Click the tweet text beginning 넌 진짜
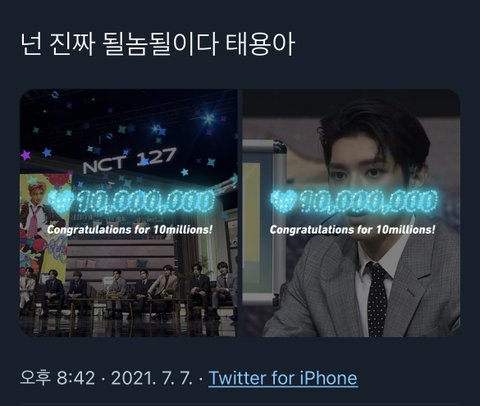 [x=158, y=44]
